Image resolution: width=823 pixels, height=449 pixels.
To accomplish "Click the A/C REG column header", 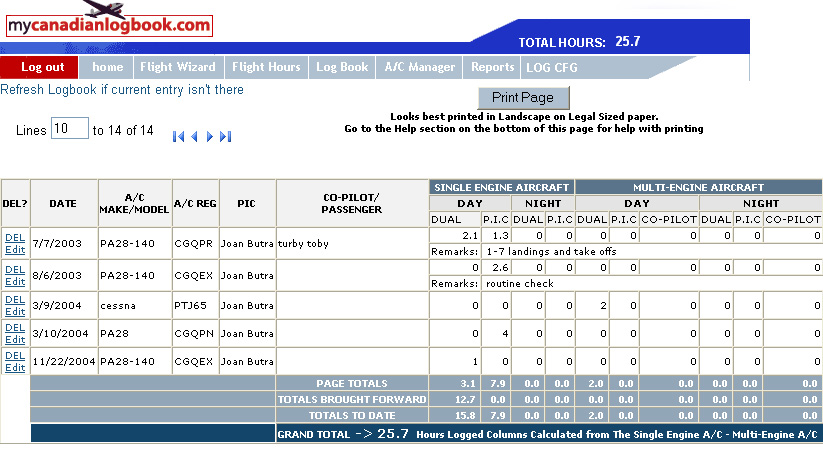I will coord(195,203).
